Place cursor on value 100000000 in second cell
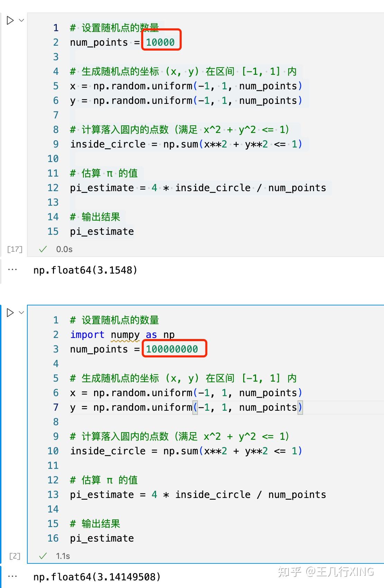384x588 pixels. click(172, 349)
